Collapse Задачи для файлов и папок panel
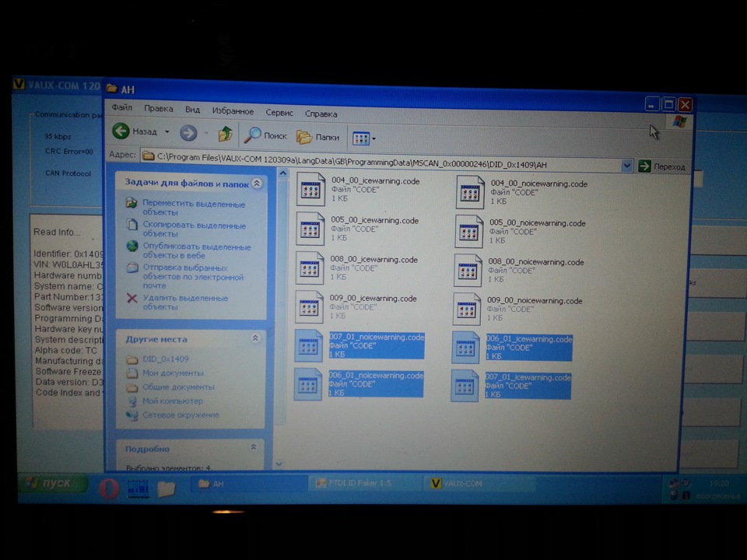Image resolution: width=747 pixels, height=560 pixels. [x=257, y=184]
